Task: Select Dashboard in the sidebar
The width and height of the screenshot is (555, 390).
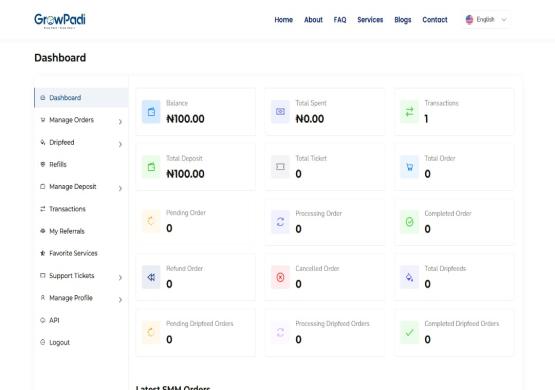Action: 81,98
